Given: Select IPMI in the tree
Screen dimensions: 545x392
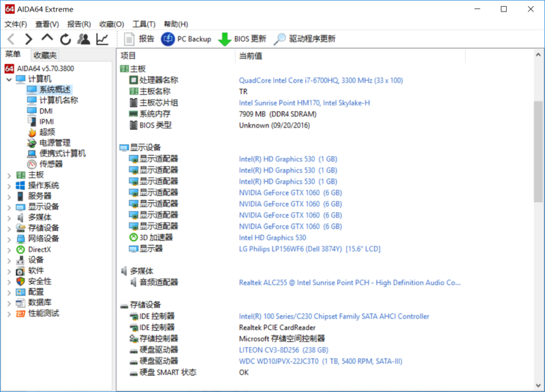Looking at the screenshot, I should click(46, 122).
